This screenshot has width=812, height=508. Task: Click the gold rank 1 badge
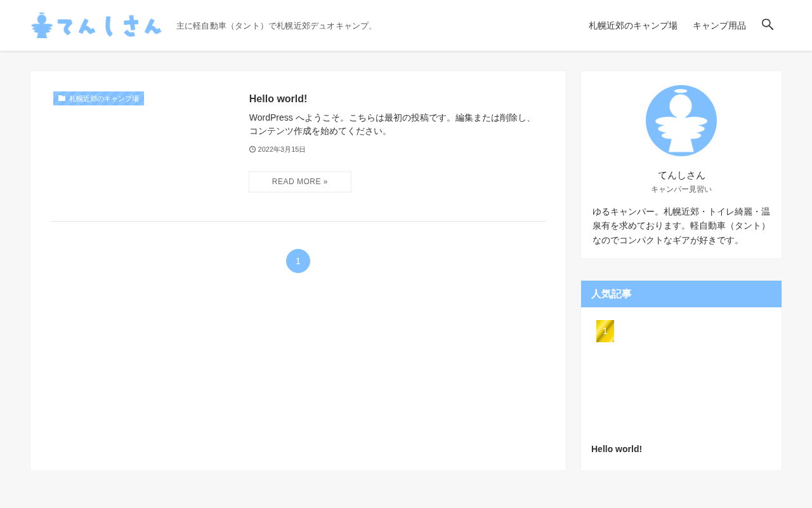tap(605, 331)
